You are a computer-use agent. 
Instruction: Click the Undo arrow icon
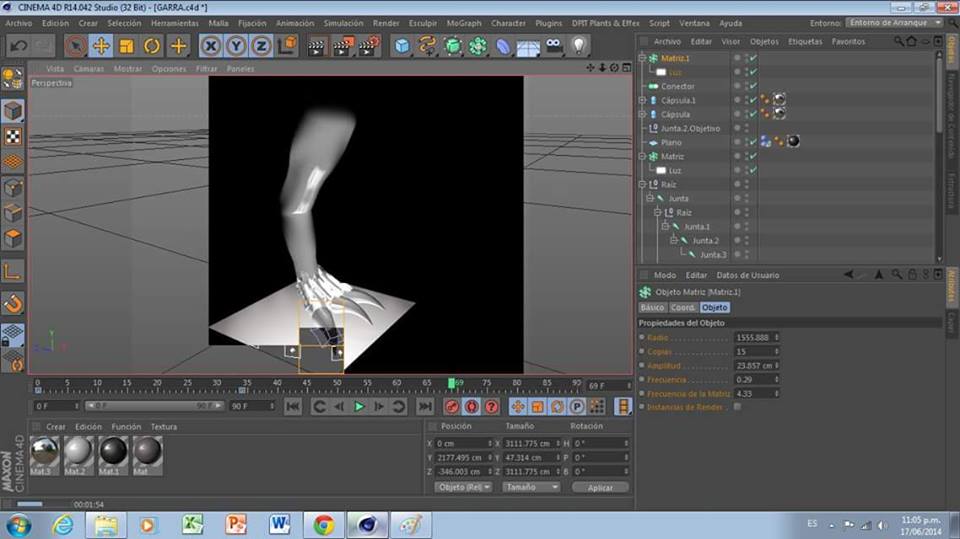pos(18,45)
